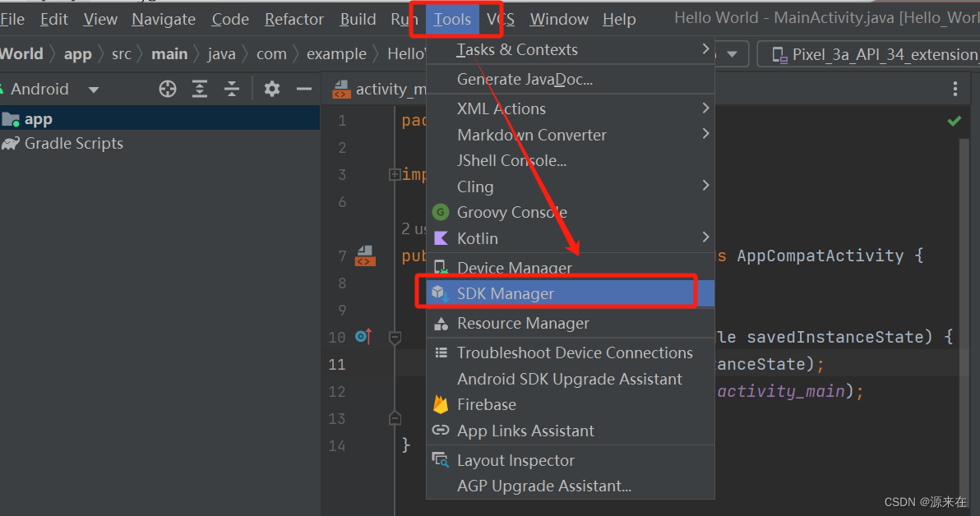Switch to activity_main editor tab
980x516 pixels.
tap(377, 90)
